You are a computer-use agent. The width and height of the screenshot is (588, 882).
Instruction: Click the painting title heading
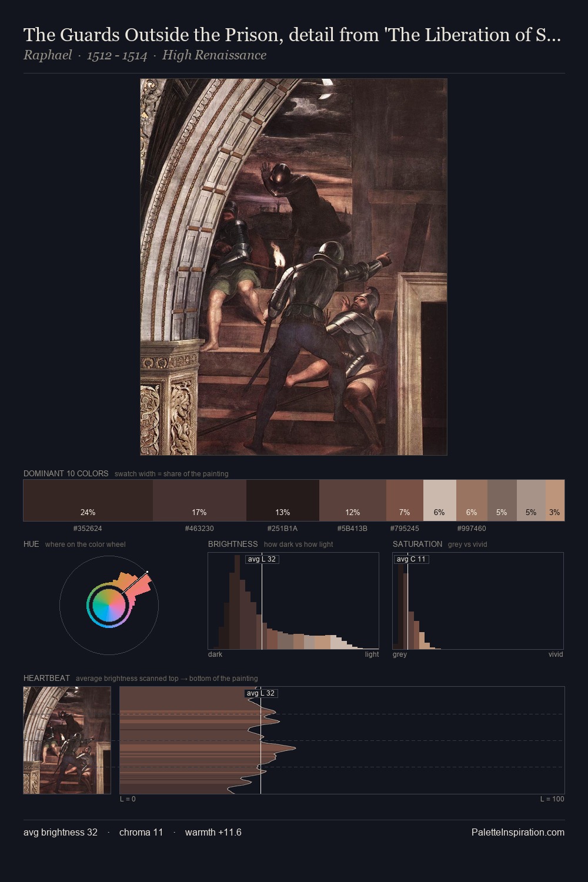[292, 35]
